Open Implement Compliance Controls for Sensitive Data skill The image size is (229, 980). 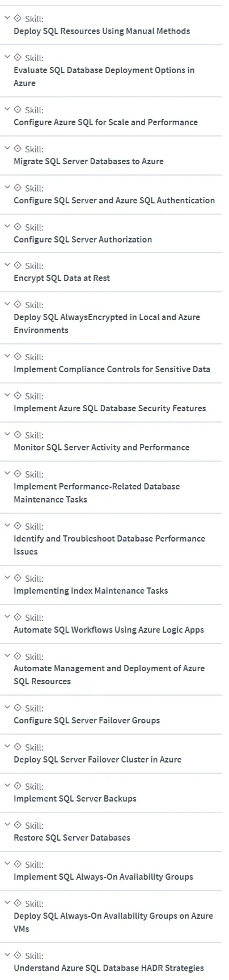click(x=112, y=369)
